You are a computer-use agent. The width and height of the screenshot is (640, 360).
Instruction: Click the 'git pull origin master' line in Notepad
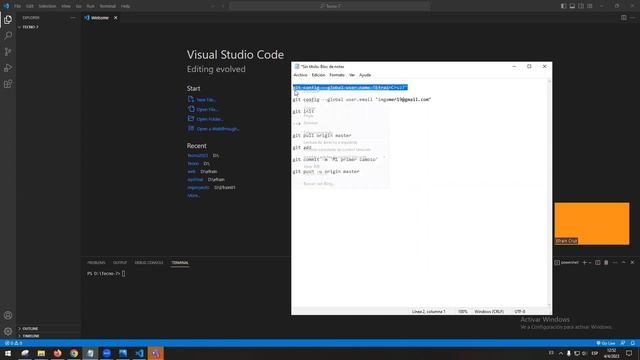(x=322, y=136)
